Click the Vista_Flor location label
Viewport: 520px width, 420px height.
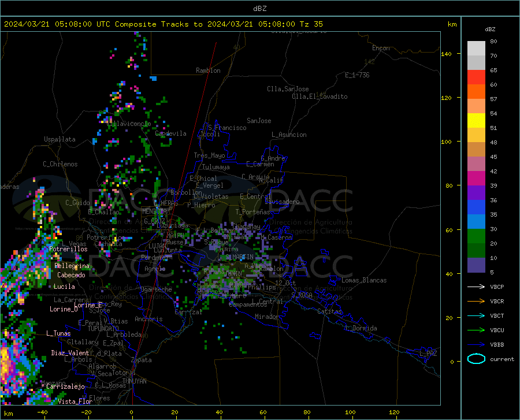coord(75,402)
